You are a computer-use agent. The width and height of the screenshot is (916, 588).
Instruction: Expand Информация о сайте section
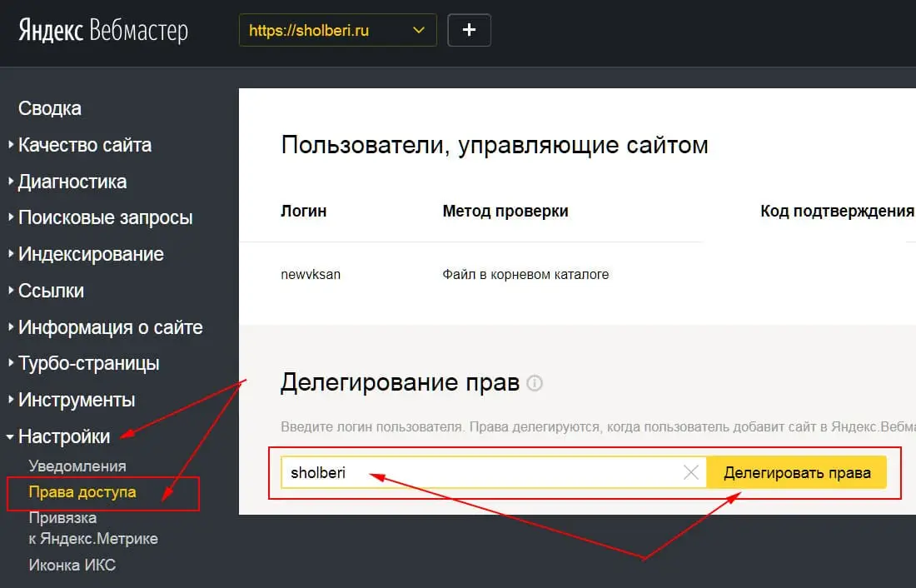pos(106,327)
